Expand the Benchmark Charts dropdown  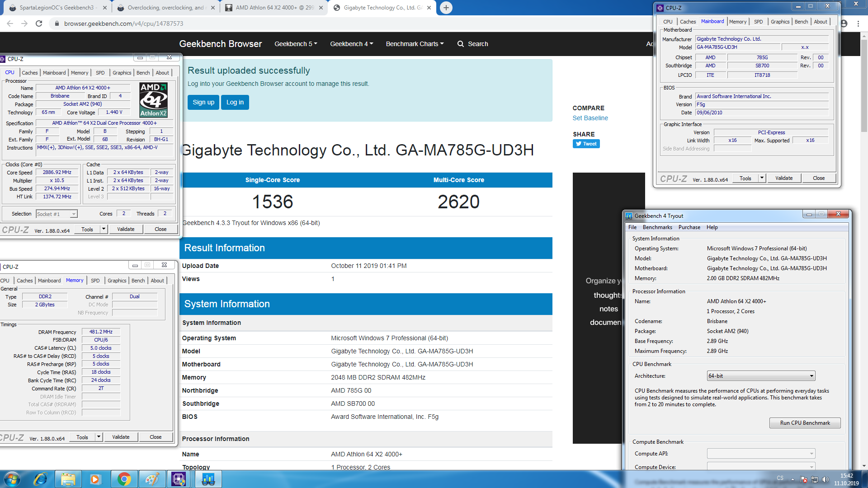(x=415, y=44)
